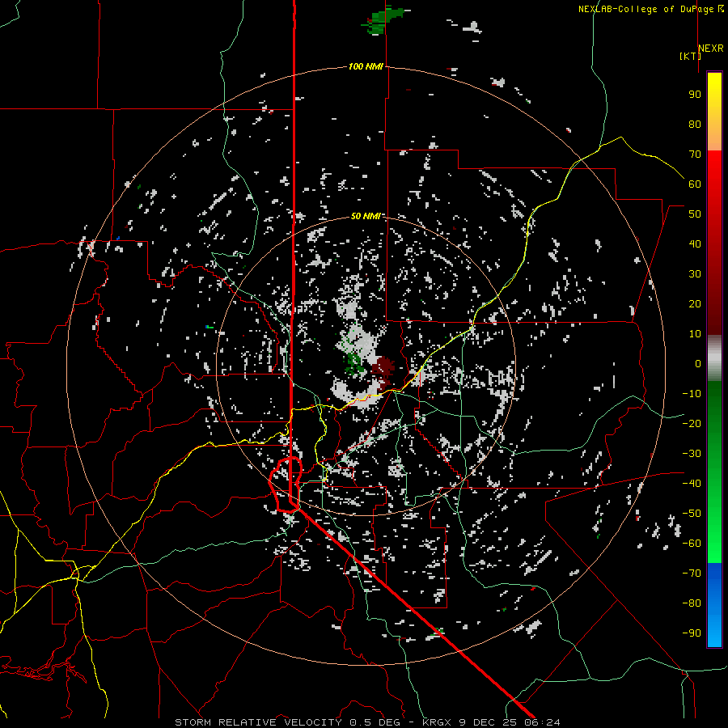Viewport: 728px width, 728px height.
Task: Click the [KT] units label
Action: (690, 56)
